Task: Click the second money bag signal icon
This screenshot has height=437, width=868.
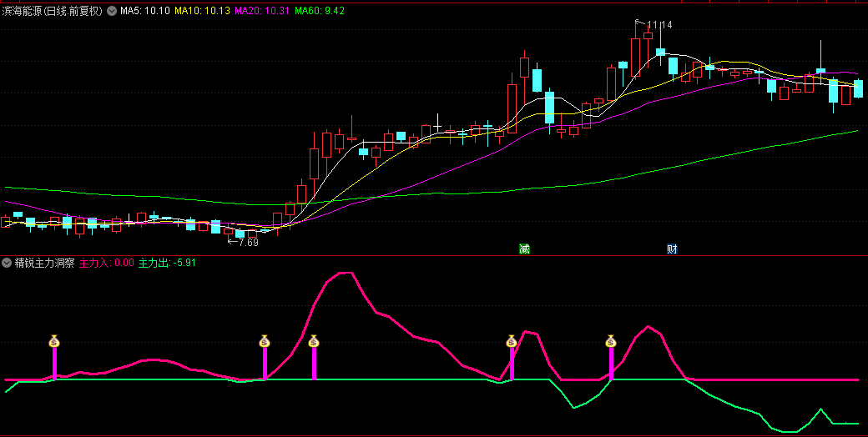Action: [265, 340]
